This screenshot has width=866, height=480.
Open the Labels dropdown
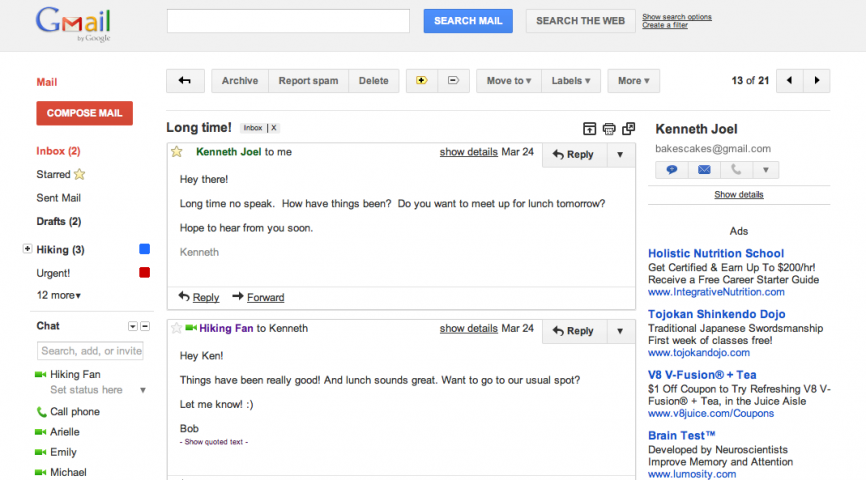(570, 81)
